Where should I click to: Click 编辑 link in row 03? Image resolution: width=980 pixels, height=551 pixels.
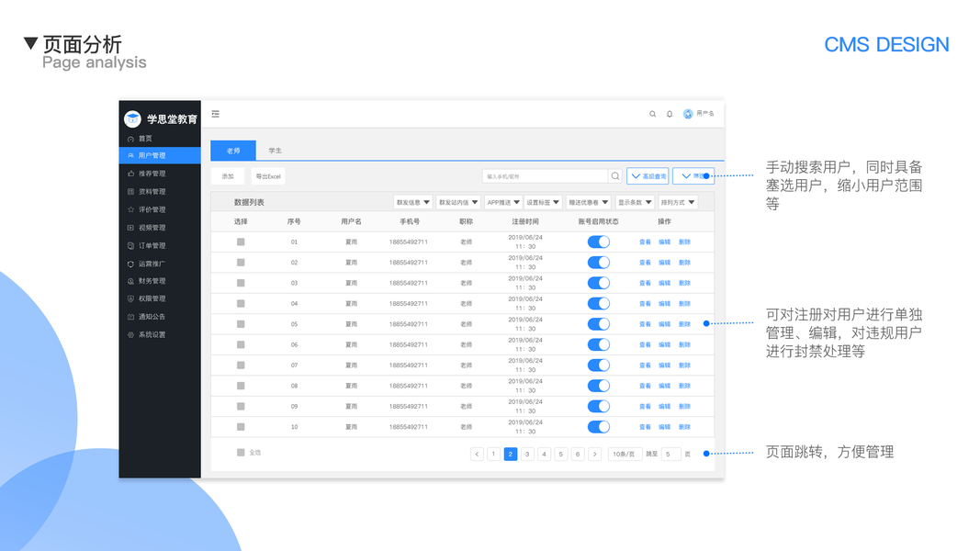point(664,283)
